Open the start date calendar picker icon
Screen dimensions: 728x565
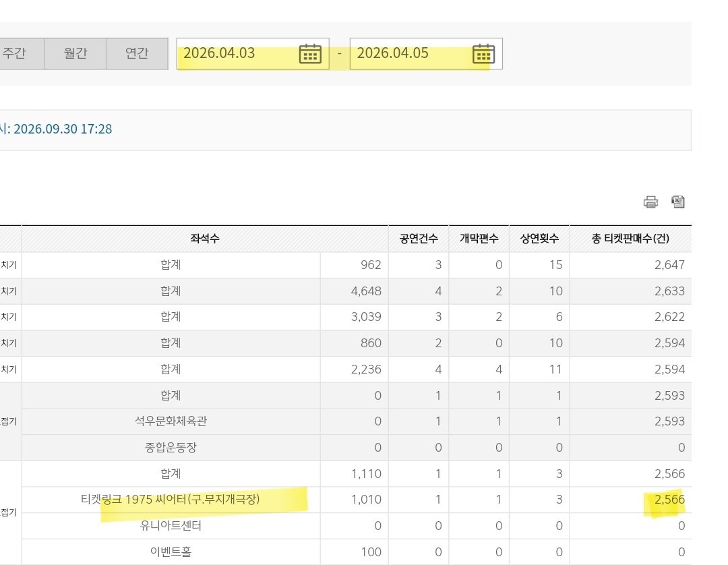point(310,54)
